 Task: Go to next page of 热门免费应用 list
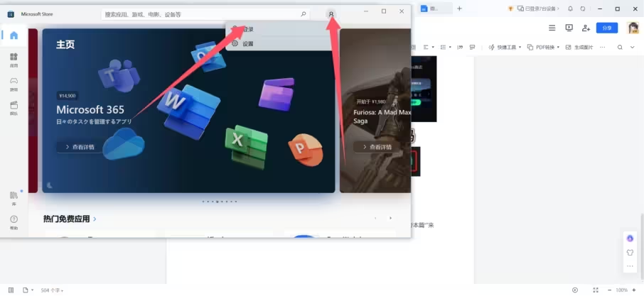pos(390,218)
